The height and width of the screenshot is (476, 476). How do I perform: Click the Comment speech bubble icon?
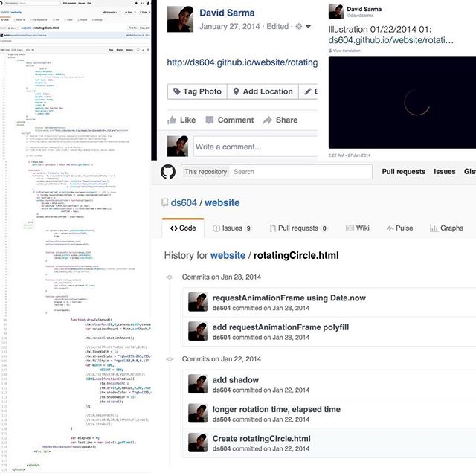click(x=209, y=120)
